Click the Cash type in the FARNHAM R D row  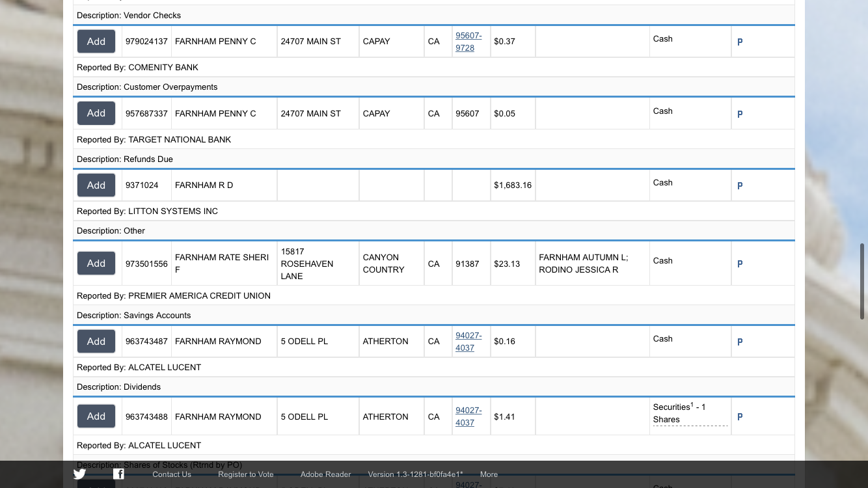pyautogui.click(x=663, y=183)
